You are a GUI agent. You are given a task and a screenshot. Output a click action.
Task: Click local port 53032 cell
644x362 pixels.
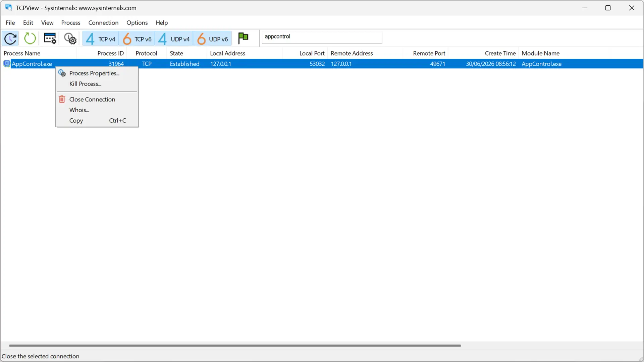click(x=317, y=64)
